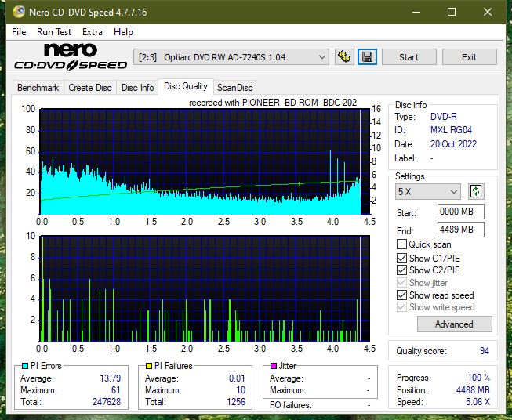Open the Help menu
The width and height of the screenshot is (512, 420).
(123, 32)
